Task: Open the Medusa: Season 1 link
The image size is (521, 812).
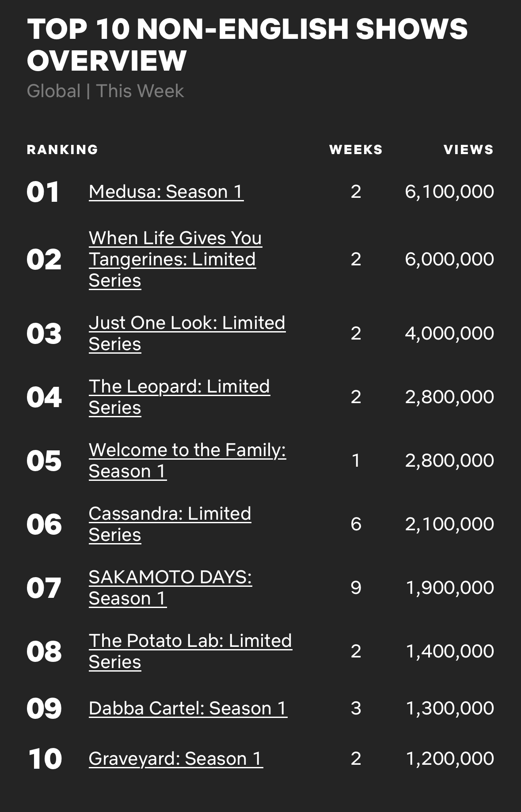Action: (x=166, y=192)
